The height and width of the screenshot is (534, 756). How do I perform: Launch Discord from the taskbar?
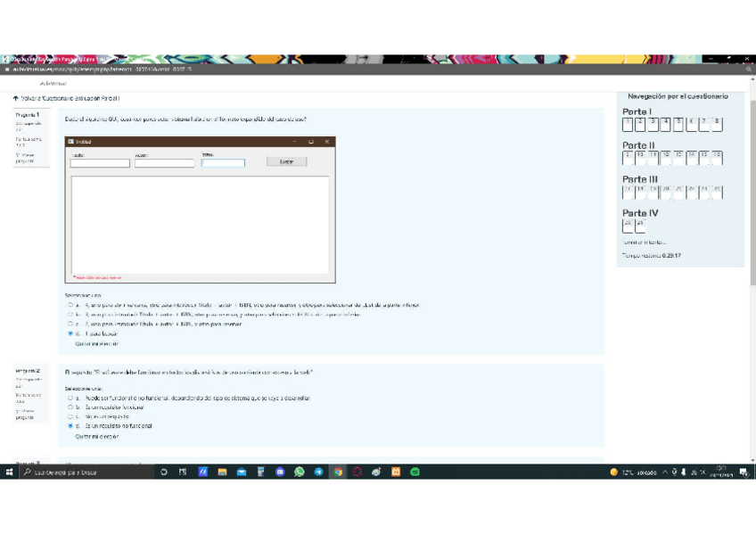click(280, 472)
